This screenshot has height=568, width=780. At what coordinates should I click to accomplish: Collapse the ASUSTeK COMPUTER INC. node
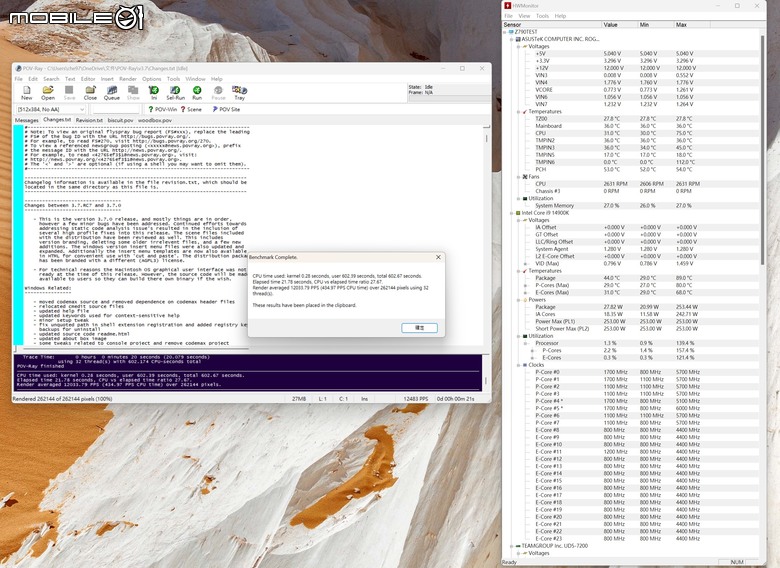(x=511, y=39)
